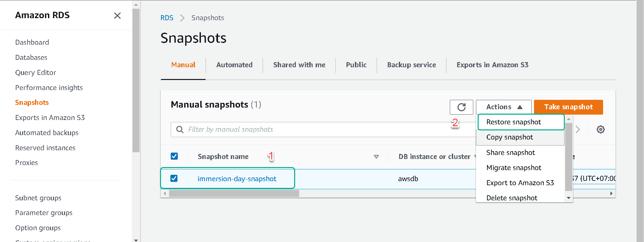Open Dashboard in the sidebar

(32, 42)
